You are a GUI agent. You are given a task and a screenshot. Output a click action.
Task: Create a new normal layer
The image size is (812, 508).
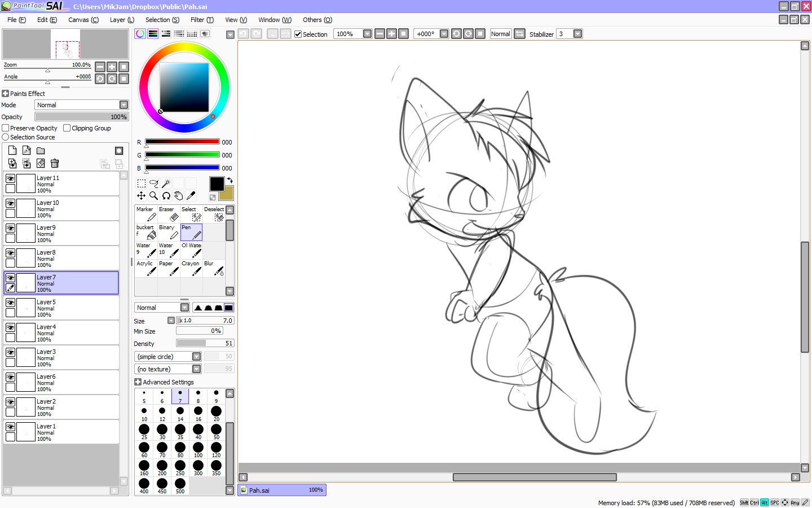(x=12, y=151)
